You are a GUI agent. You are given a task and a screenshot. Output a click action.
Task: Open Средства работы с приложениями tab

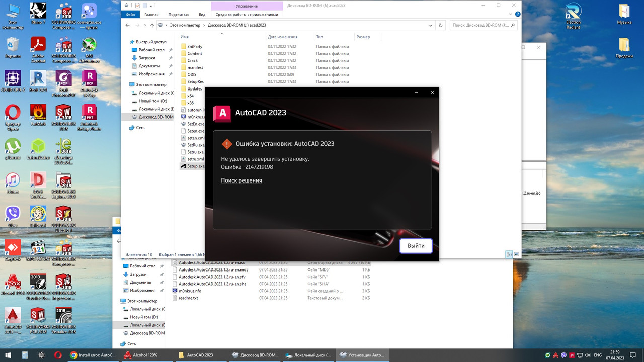(x=246, y=15)
